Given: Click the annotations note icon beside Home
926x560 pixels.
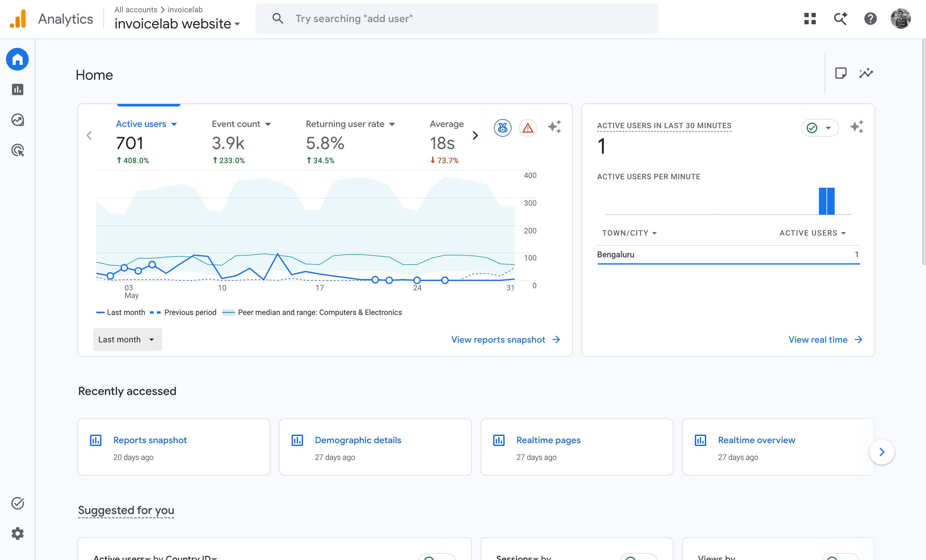Looking at the screenshot, I should pyautogui.click(x=840, y=73).
